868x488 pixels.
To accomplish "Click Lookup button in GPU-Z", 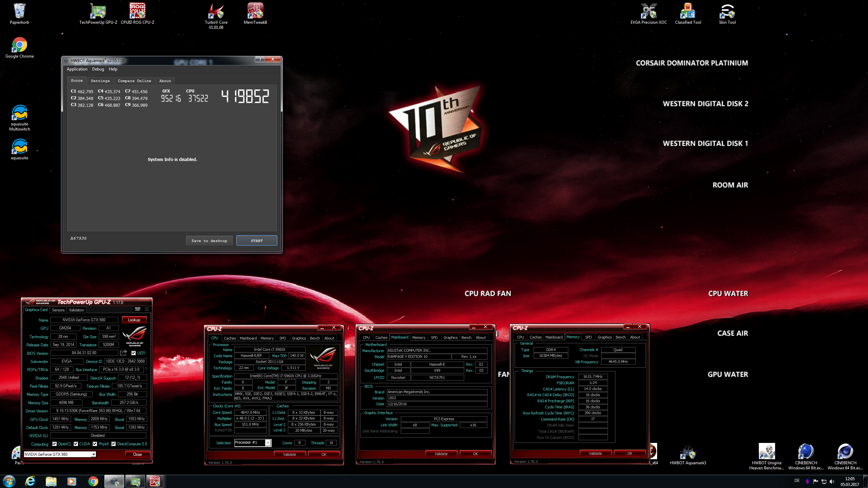I will click(134, 320).
